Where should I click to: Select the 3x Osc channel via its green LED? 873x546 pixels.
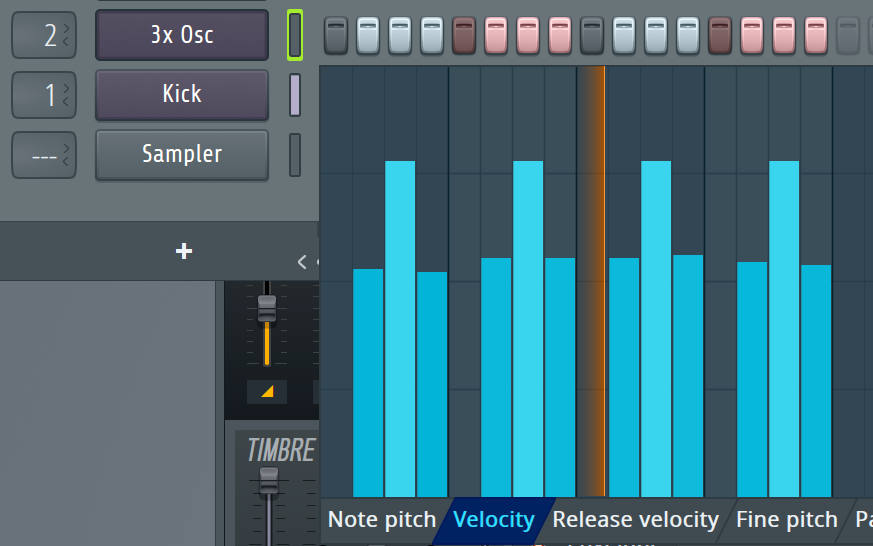295,35
